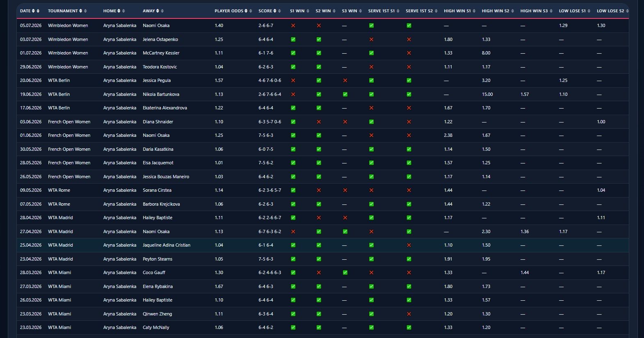This screenshot has height=338, width=644.
Task: Click LOW LOSE S2 value 1.00
Action: click(x=601, y=122)
